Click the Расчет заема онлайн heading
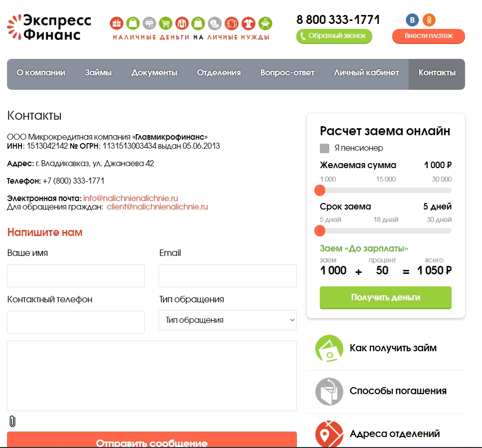This screenshot has height=448, width=482. point(385,131)
